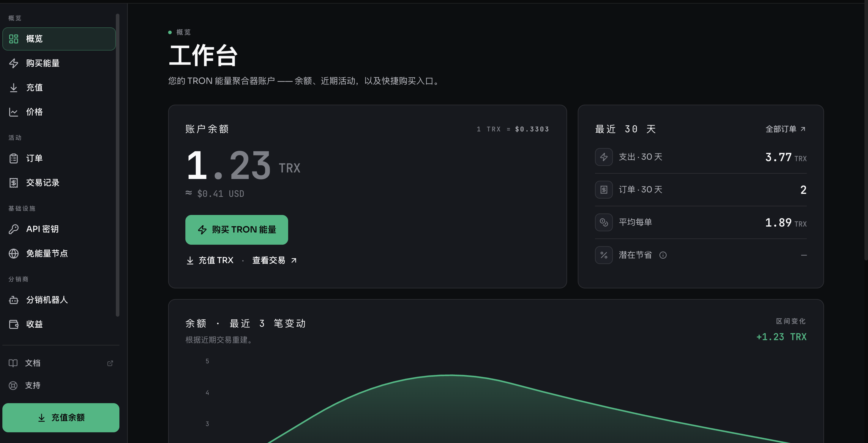Click the download icon in 充值余额 button
The image size is (868, 443).
42,417
